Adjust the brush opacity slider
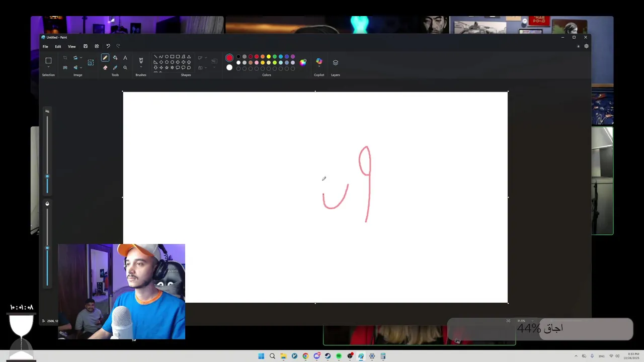This screenshot has height=362, width=644. tap(47, 247)
